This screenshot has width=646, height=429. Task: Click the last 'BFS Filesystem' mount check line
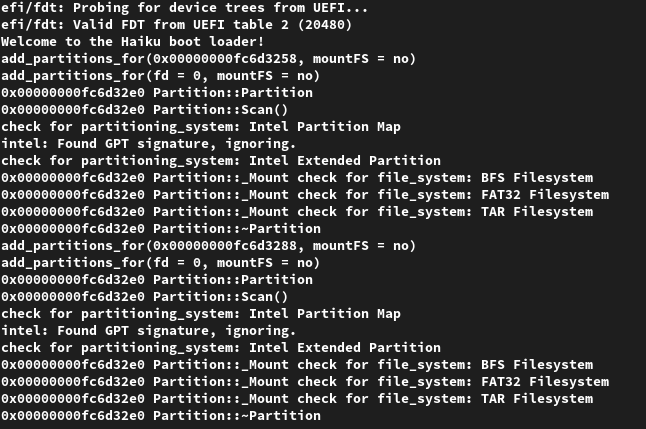pyautogui.click(x=297, y=365)
